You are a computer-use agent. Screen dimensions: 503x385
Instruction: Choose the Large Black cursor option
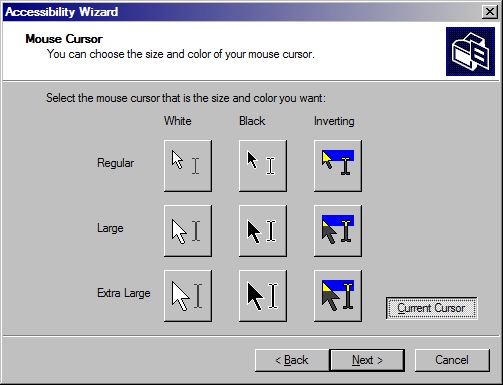coord(263,231)
